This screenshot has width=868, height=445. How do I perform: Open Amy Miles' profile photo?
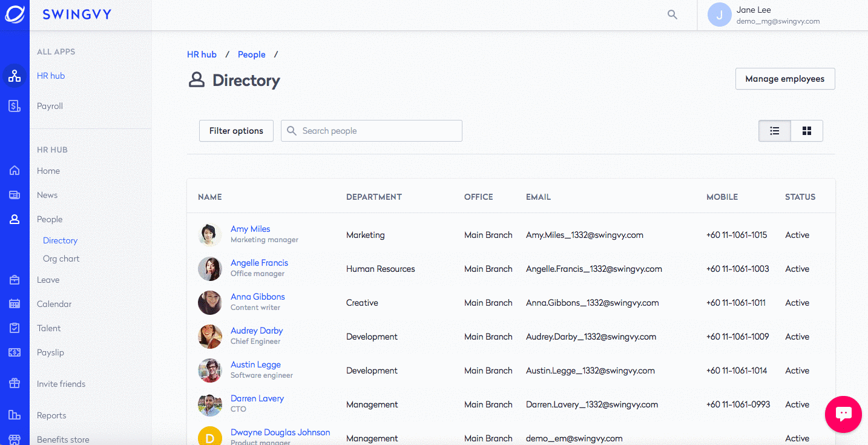pos(210,234)
